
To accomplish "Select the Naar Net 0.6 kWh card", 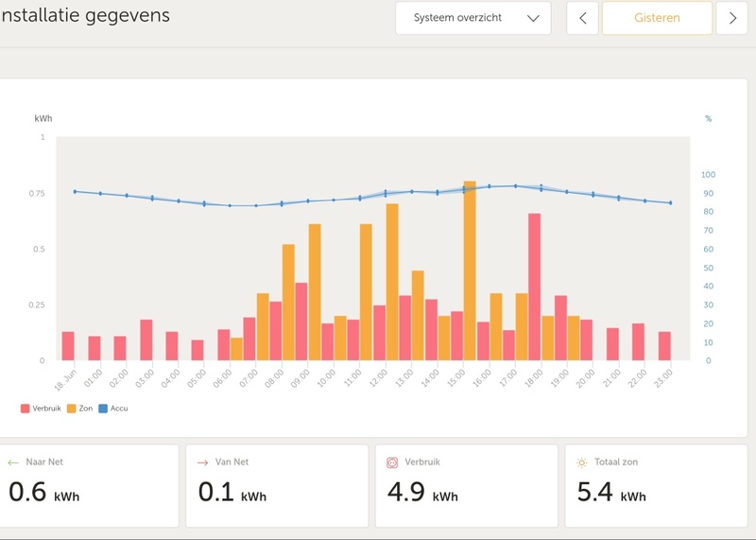I will click(x=89, y=486).
